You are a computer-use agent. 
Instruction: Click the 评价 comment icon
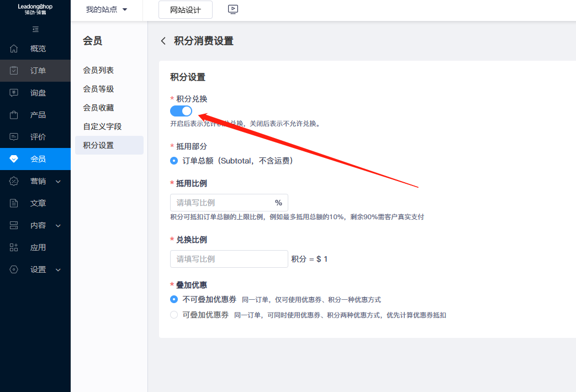tap(14, 137)
